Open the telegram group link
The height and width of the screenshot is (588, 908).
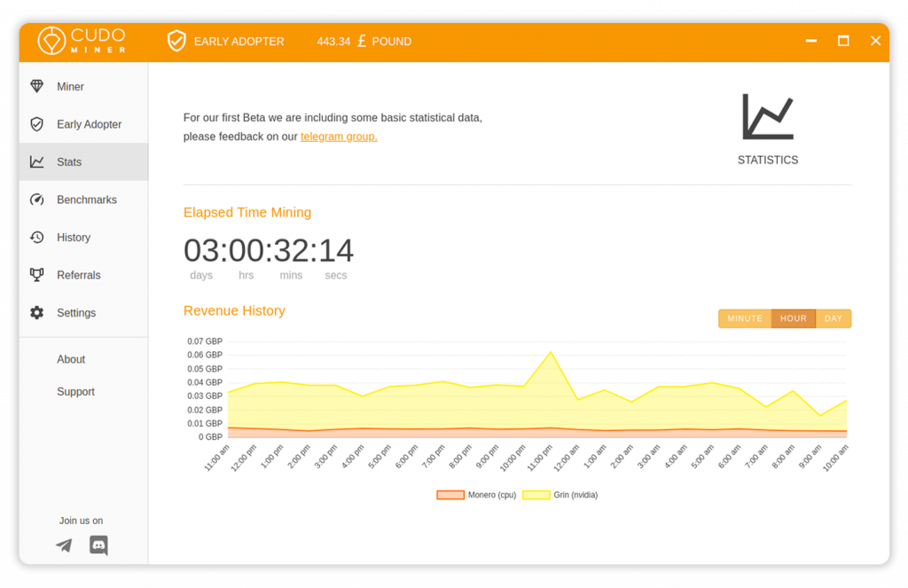[x=338, y=136]
